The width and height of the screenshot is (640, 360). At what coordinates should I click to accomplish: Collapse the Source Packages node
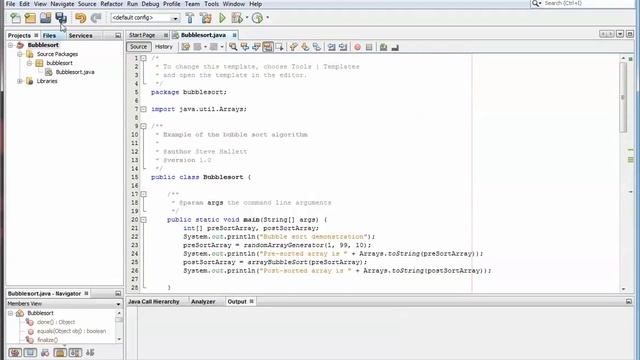point(20,54)
